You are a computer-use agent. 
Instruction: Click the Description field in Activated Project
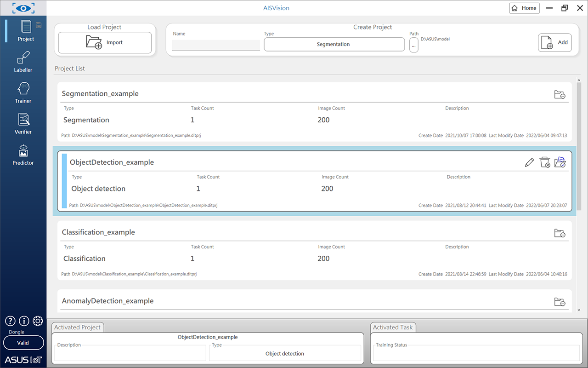pyautogui.click(x=130, y=353)
